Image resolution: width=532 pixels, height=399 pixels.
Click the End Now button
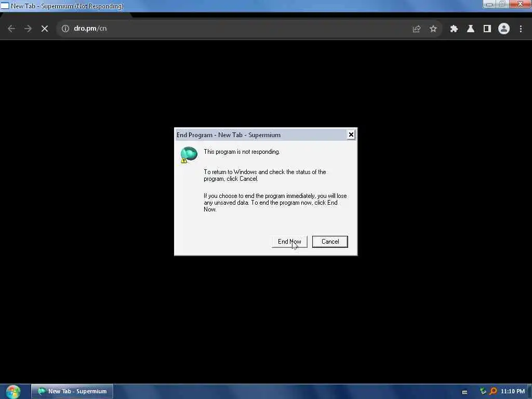click(289, 242)
